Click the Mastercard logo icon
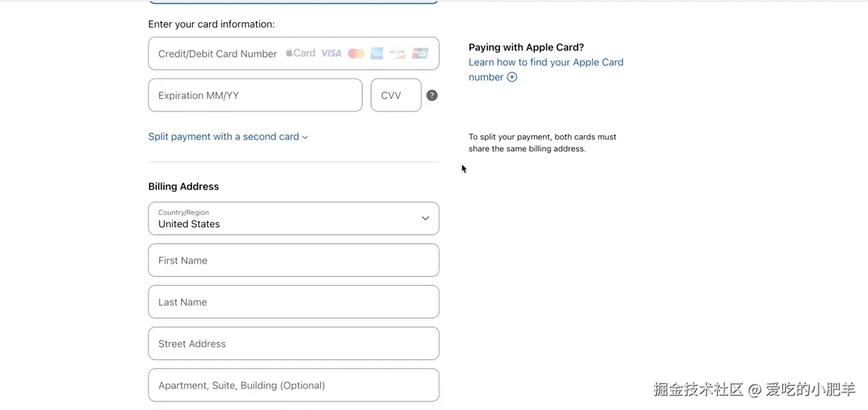The width and height of the screenshot is (868, 410). [x=356, y=54]
